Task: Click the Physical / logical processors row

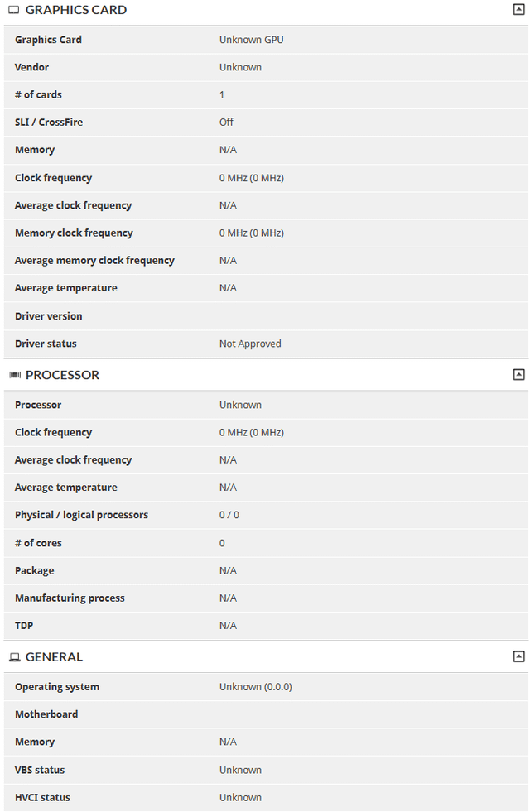Action: tap(266, 515)
